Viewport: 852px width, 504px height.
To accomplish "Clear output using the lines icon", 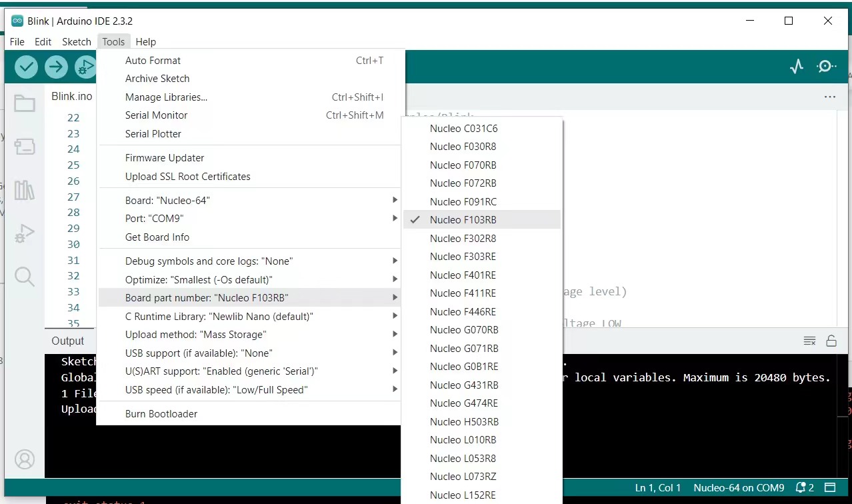I will [810, 341].
